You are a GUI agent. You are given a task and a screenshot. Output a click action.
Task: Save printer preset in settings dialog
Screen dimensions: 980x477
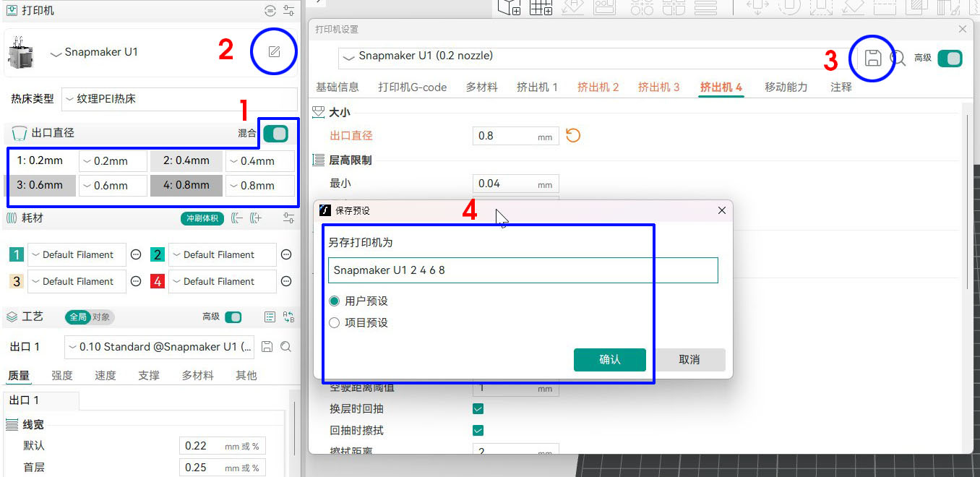[873, 58]
